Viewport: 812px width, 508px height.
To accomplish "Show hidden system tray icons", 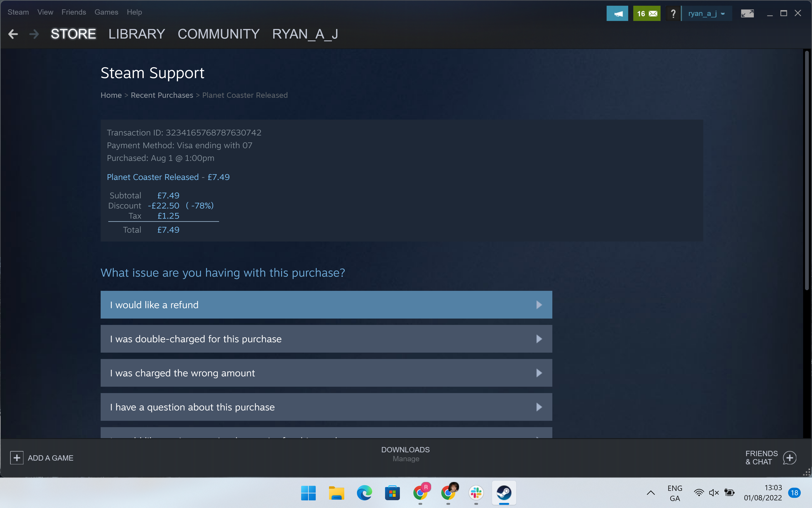I will [651, 493].
